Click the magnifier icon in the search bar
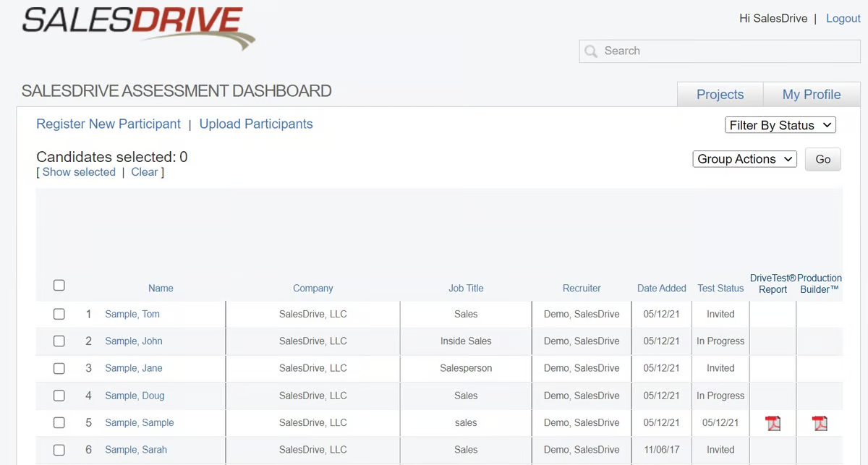This screenshot has height=465, width=868. pos(591,51)
